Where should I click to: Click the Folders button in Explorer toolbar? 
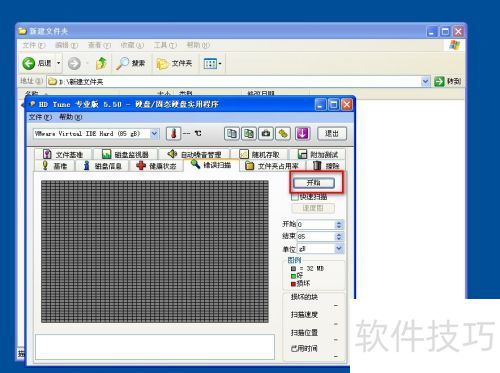coord(174,63)
